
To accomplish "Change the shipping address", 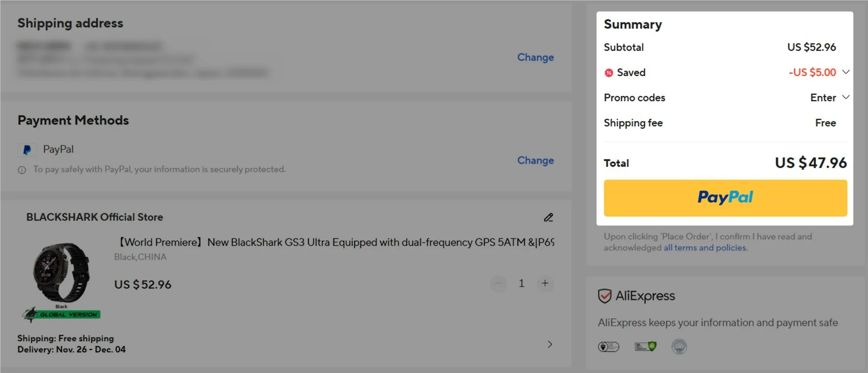I will pos(535,57).
